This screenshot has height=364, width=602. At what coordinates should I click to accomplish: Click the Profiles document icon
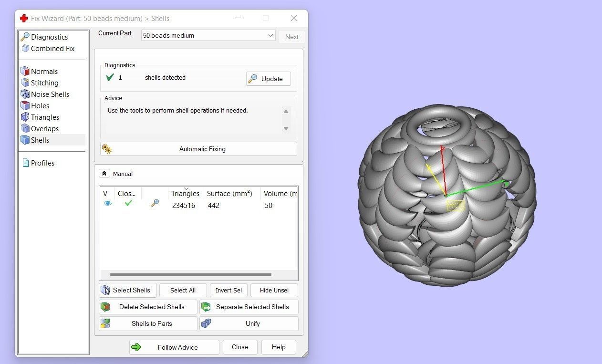point(25,163)
